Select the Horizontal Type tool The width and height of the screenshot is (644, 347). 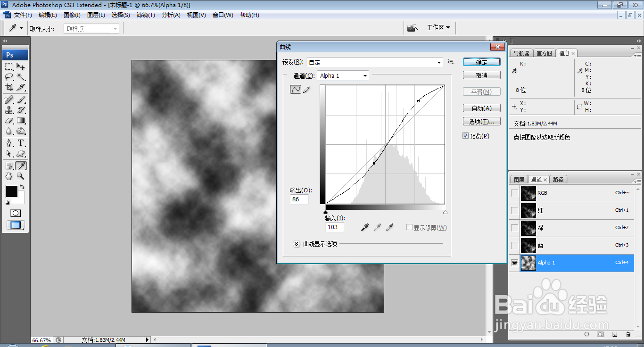tap(21, 143)
